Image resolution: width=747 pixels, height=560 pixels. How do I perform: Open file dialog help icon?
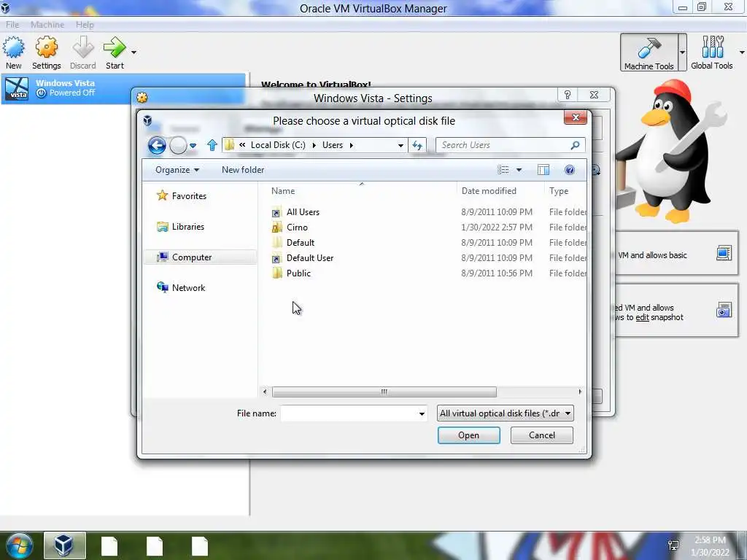click(x=569, y=169)
